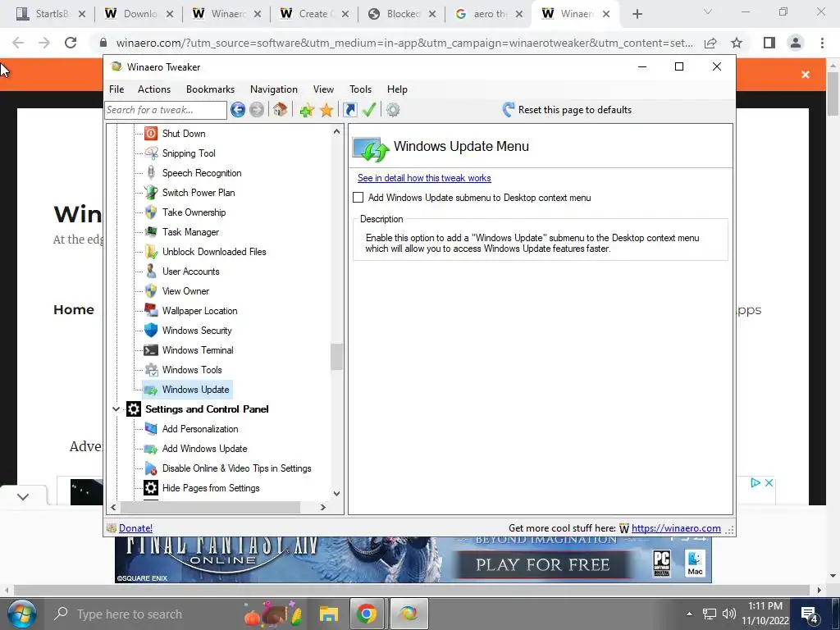Open See in detail how this tweak works link
Image resolution: width=840 pixels, height=630 pixels.
click(x=424, y=178)
